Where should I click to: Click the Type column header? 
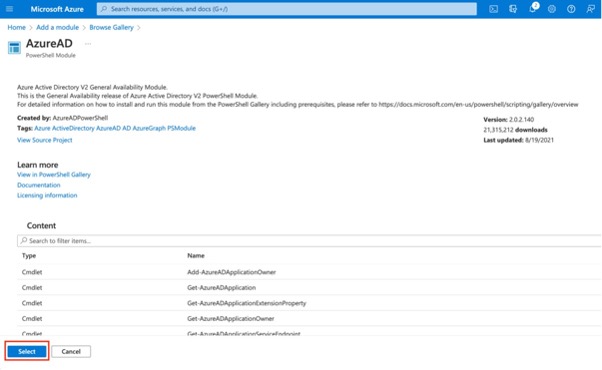coord(29,256)
